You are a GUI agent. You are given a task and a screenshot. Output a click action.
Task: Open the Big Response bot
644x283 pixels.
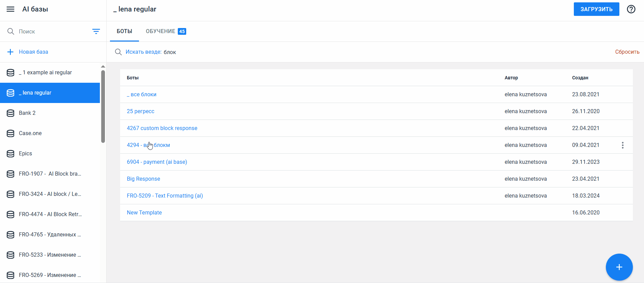point(143,179)
